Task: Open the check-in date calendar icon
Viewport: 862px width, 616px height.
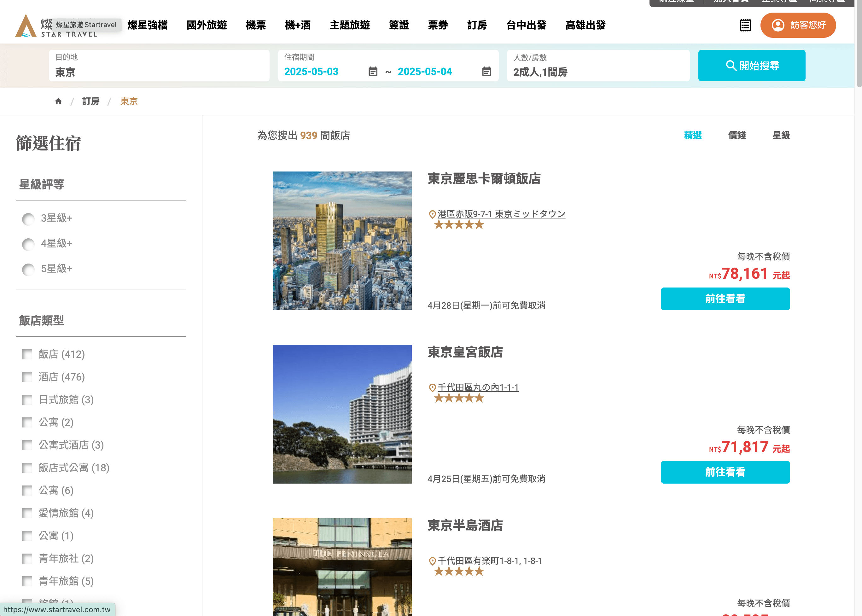Action: [x=373, y=72]
